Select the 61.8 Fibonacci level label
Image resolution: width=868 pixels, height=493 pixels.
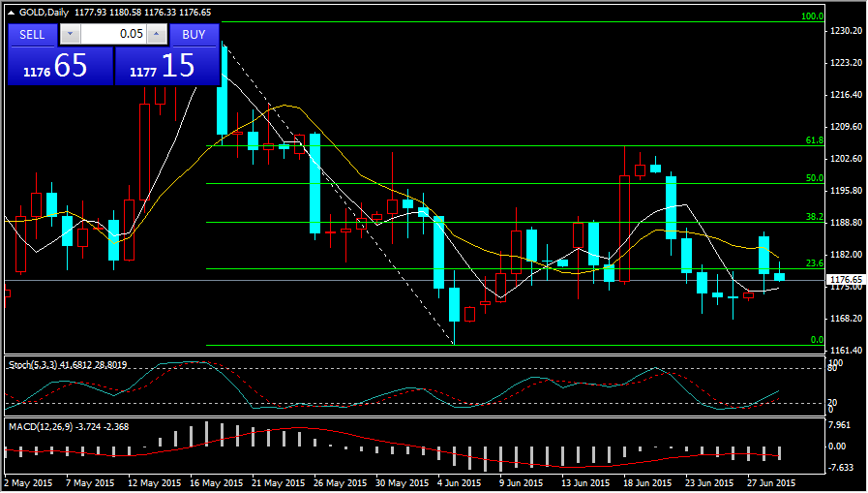click(815, 140)
